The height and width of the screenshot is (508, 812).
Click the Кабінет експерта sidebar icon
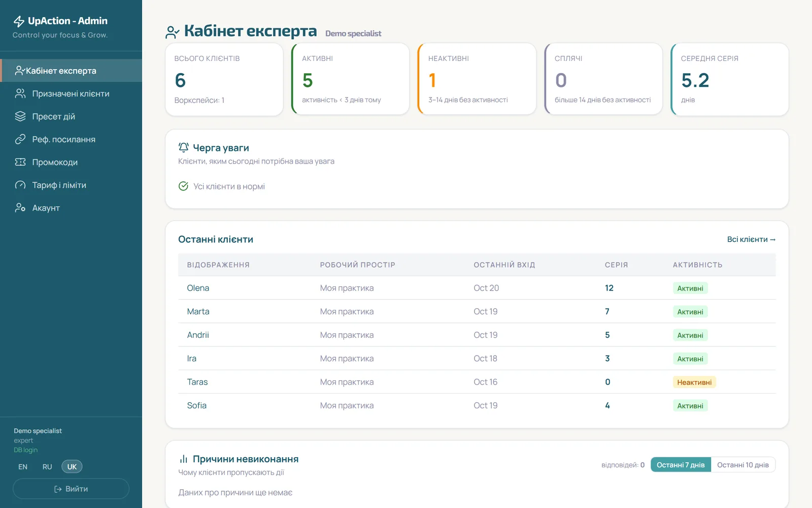click(20, 71)
